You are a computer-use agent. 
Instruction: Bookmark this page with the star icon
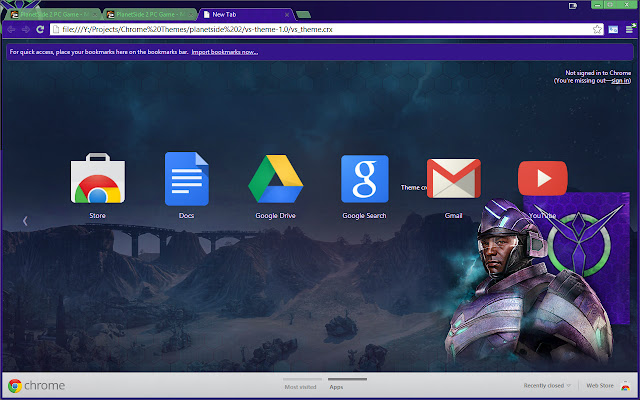tap(597, 29)
